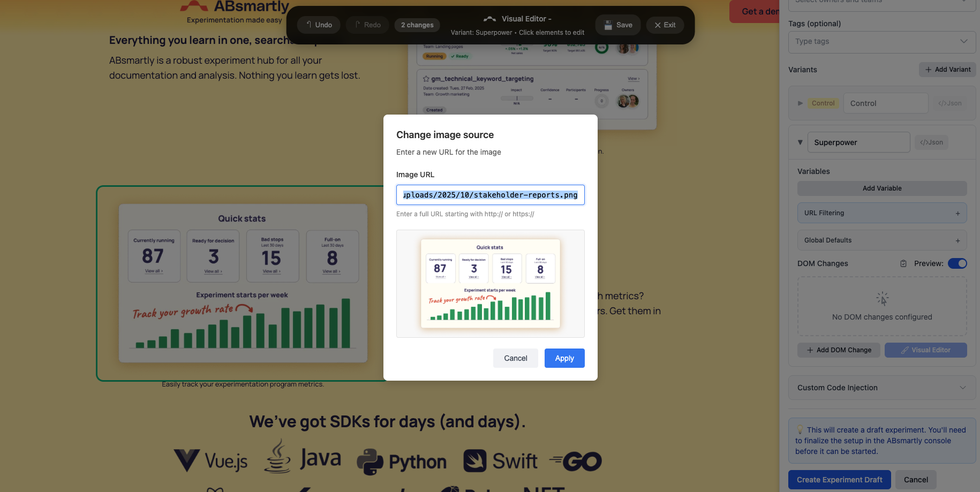Open Json view for Control variant

click(x=949, y=103)
